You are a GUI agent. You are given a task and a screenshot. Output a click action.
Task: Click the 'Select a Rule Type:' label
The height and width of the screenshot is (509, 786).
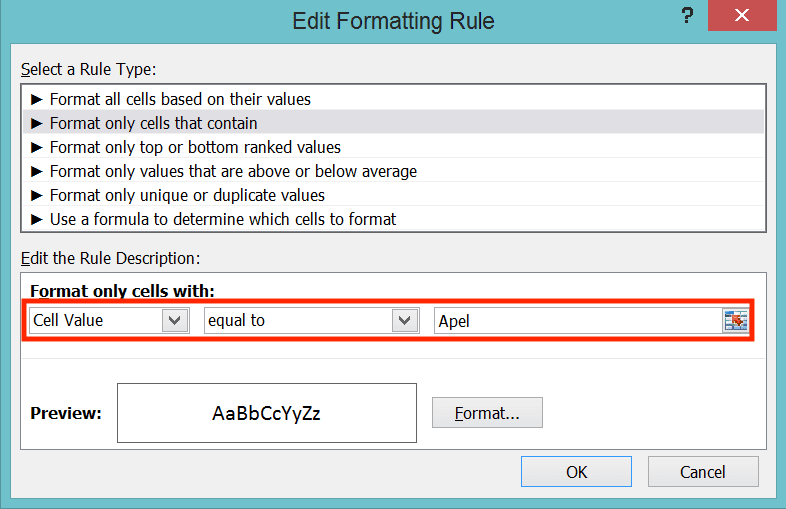[x=89, y=69]
